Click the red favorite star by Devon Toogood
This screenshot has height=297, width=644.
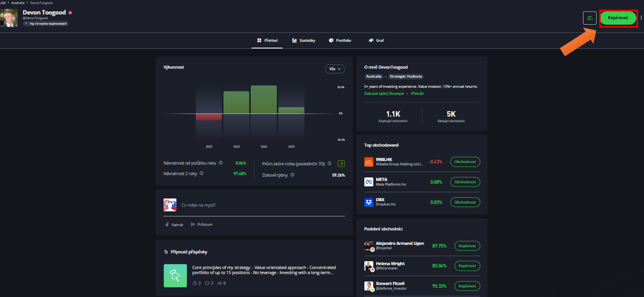pos(70,13)
